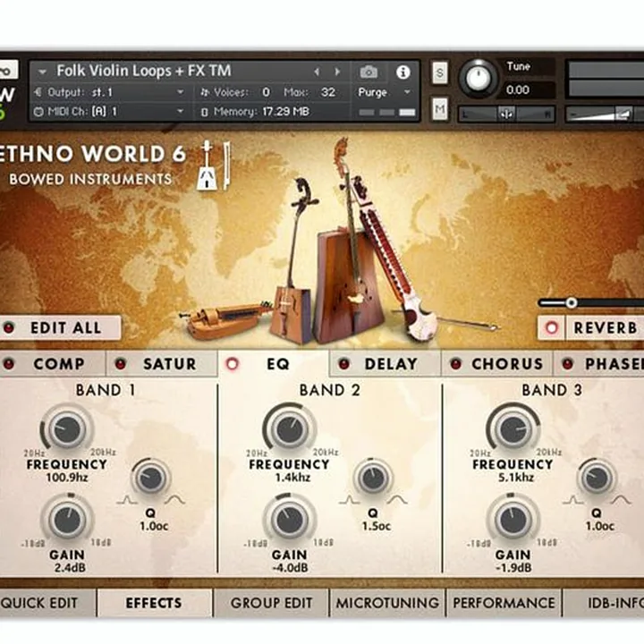Click the Tune knob

pyautogui.click(x=478, y=78)
